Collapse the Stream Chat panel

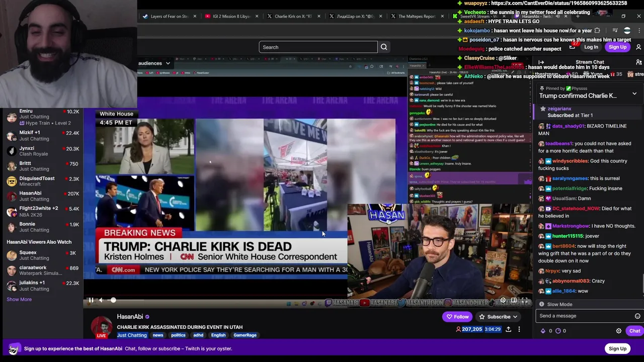[x=541, y=62]
